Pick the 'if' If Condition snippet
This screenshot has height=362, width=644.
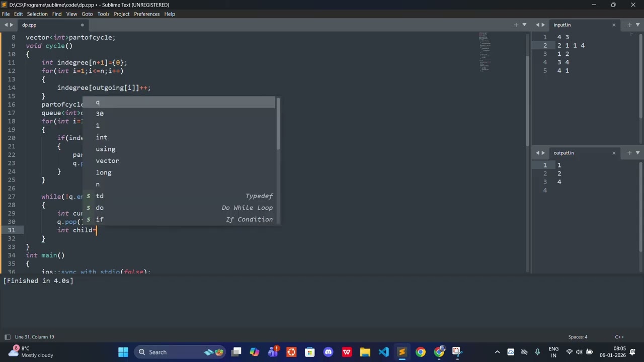[180, 219]
